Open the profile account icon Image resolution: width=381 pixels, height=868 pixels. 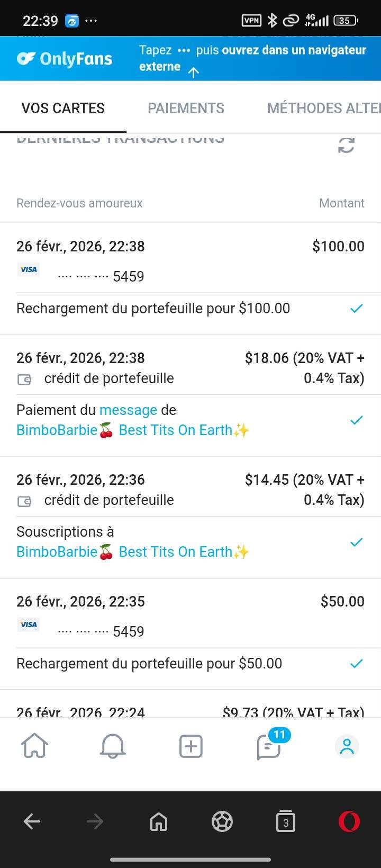347,746
